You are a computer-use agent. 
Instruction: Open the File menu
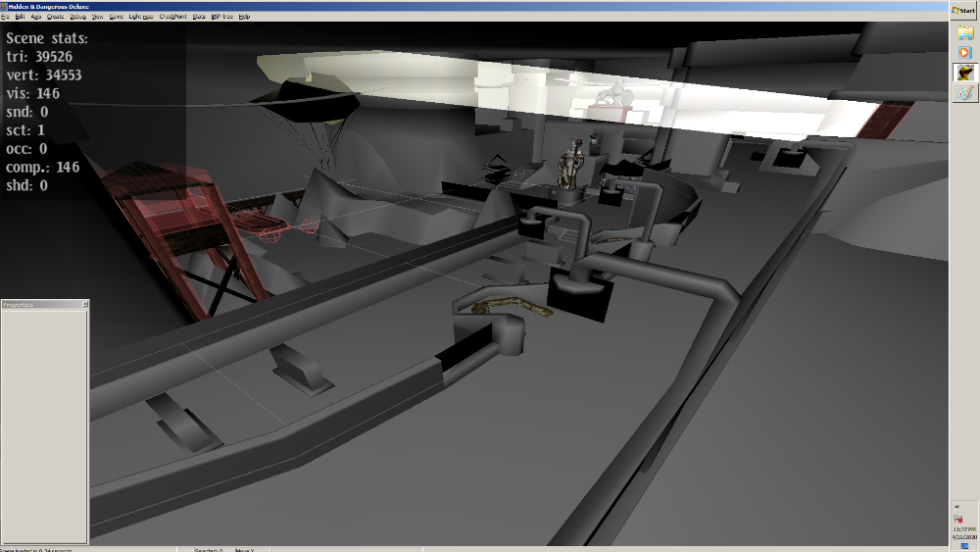click(x=5, y=17)
